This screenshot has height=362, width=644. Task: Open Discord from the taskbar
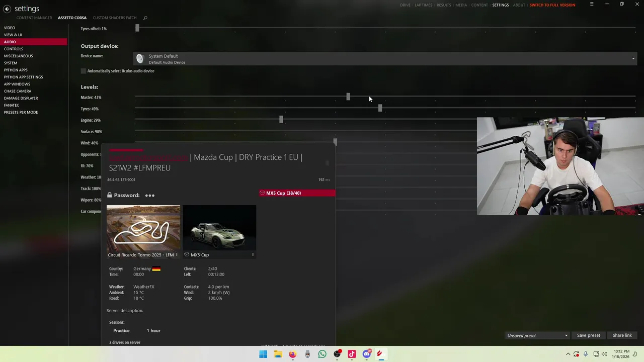[367, 354]
